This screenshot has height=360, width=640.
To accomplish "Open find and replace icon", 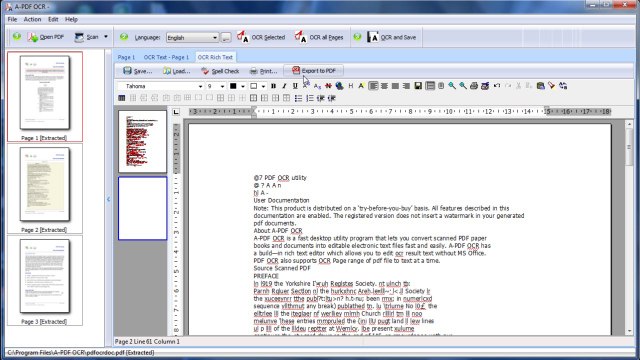I will coord(563,86).
